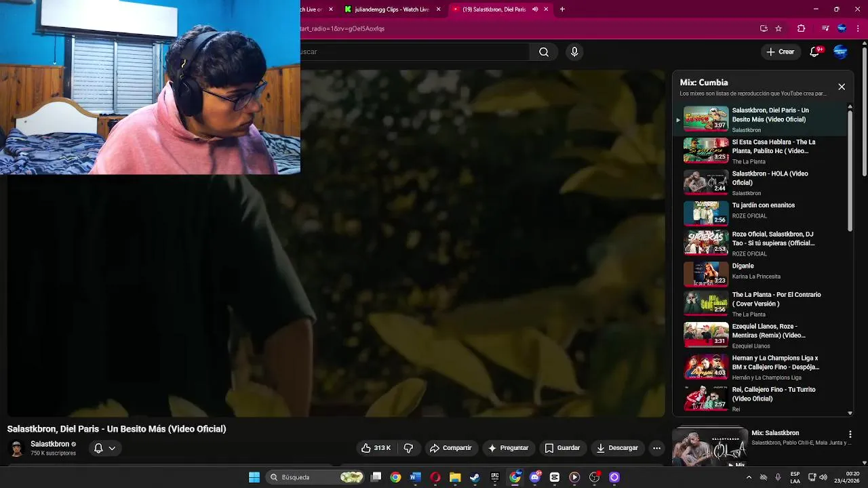Open the Chrome extensions puzzle icon
Screen dimensions: 868x488
tap(801, 28)
